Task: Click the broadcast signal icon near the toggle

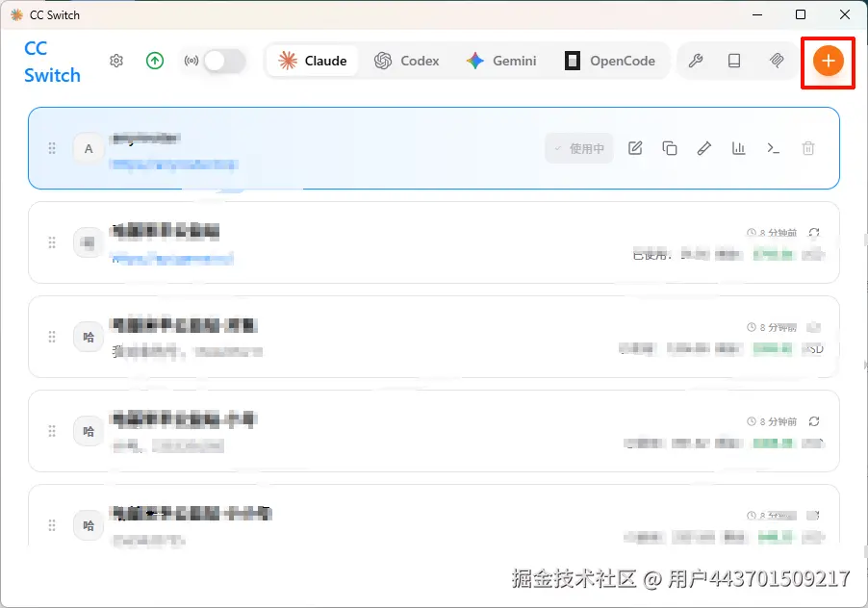Action: [192, 61]
